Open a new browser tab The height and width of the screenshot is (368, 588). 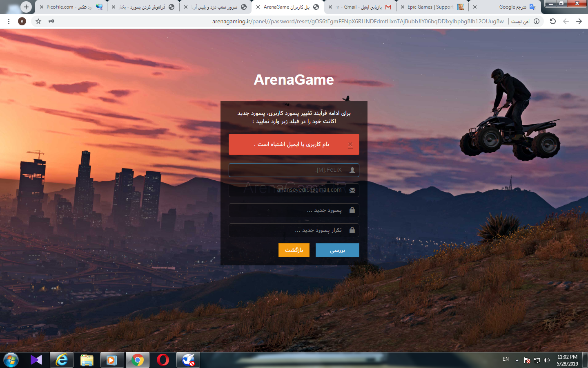(26, 7)
